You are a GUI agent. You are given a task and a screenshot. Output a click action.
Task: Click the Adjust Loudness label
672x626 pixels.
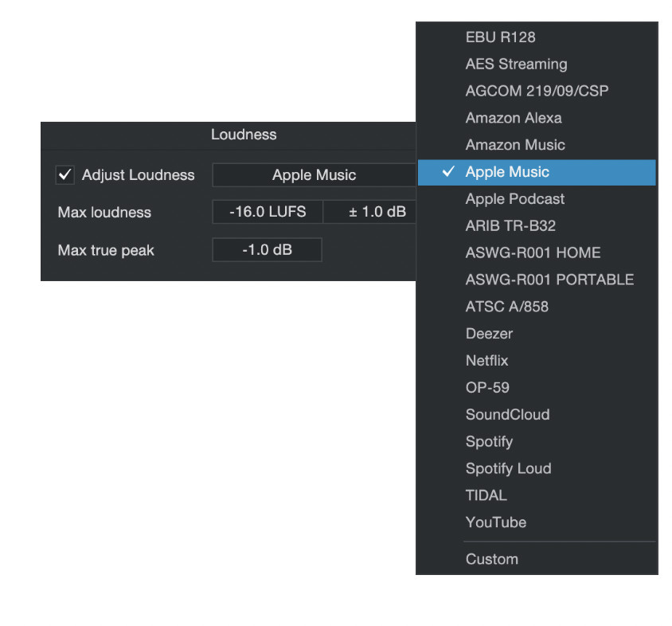click(138, 175)
